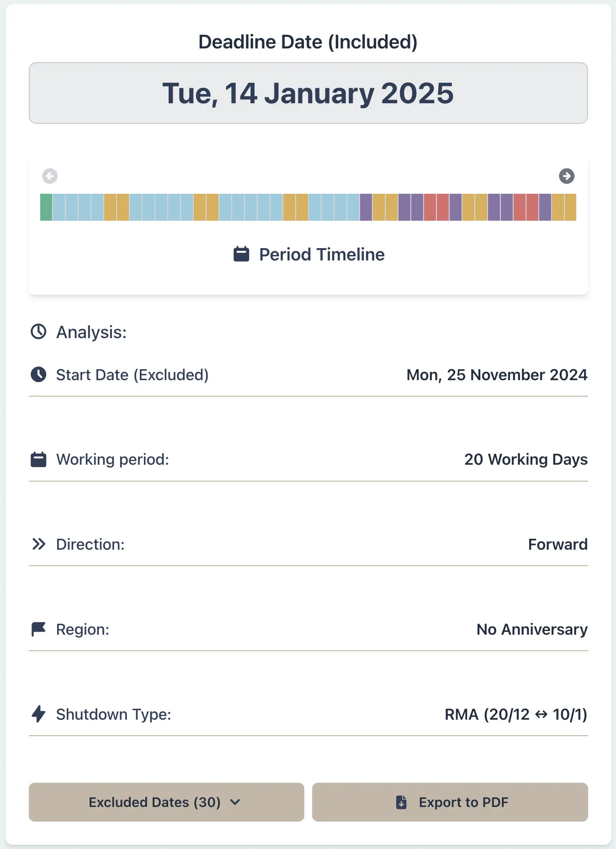Expand the Excluded Dates list

click(x=166, y=802)
